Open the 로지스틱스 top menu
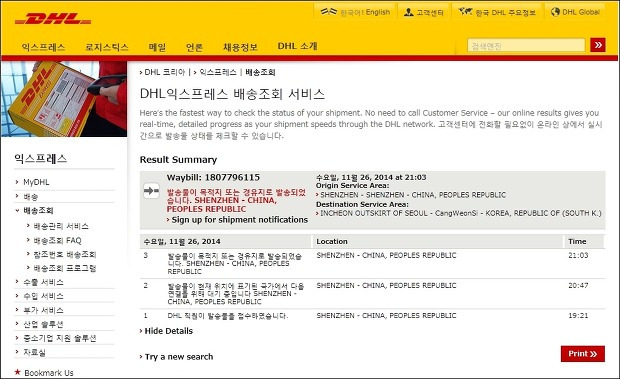 click(107, 47)
